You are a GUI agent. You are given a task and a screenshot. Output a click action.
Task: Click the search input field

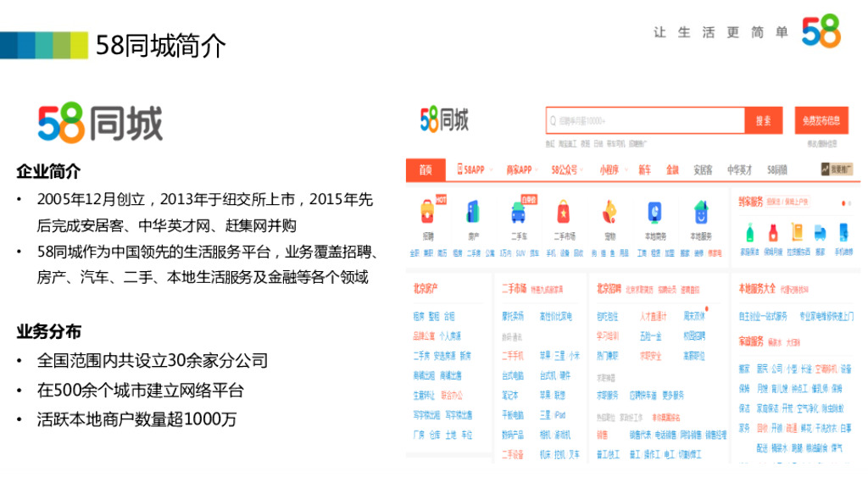click(645, 120)
